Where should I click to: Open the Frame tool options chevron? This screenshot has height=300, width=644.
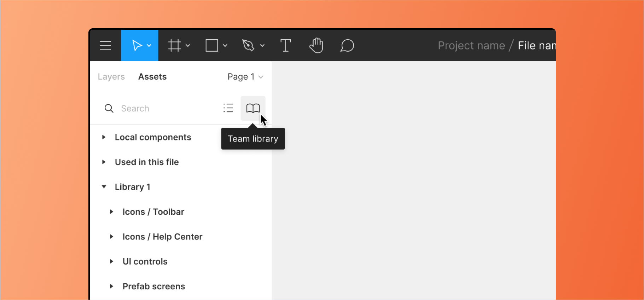[x=188, y=46]
